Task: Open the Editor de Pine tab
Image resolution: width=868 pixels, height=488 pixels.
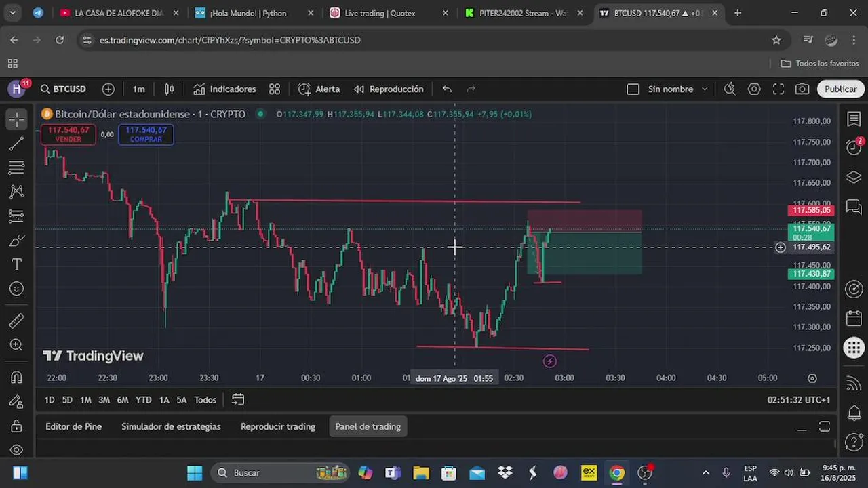Action: click(73, 426)
